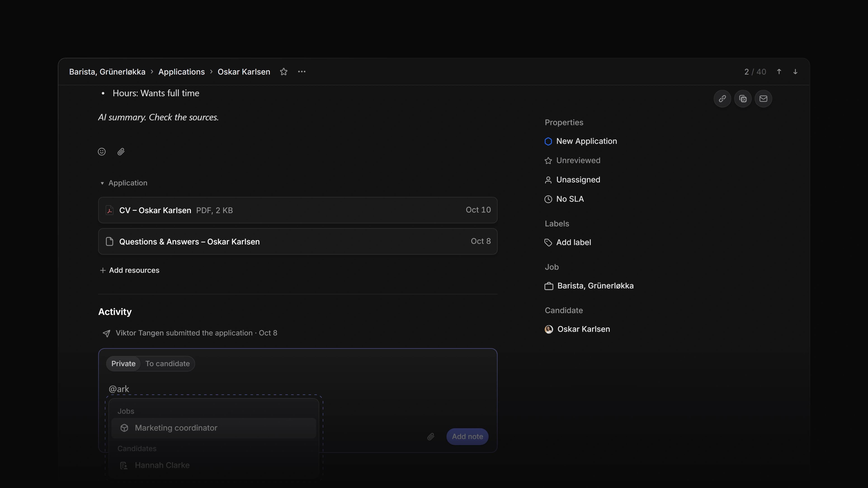Open the New Application status dropdown
The height and width of the screenshot is (488, 868).
click(581, 141)
